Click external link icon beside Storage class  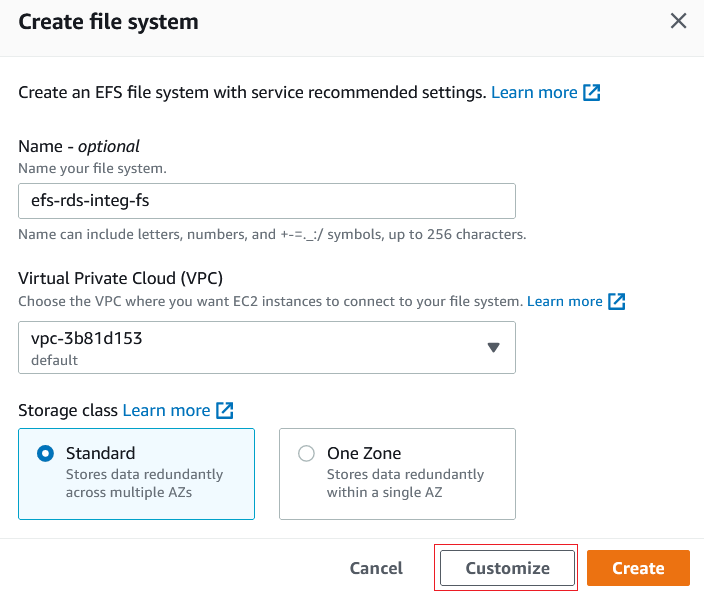[225, 411]
